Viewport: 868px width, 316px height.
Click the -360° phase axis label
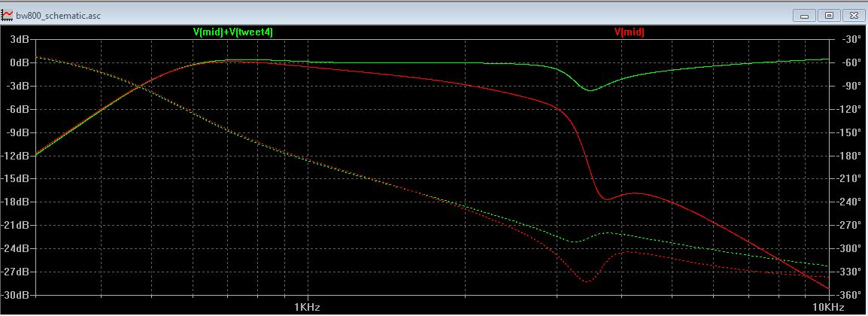[850, 295]
